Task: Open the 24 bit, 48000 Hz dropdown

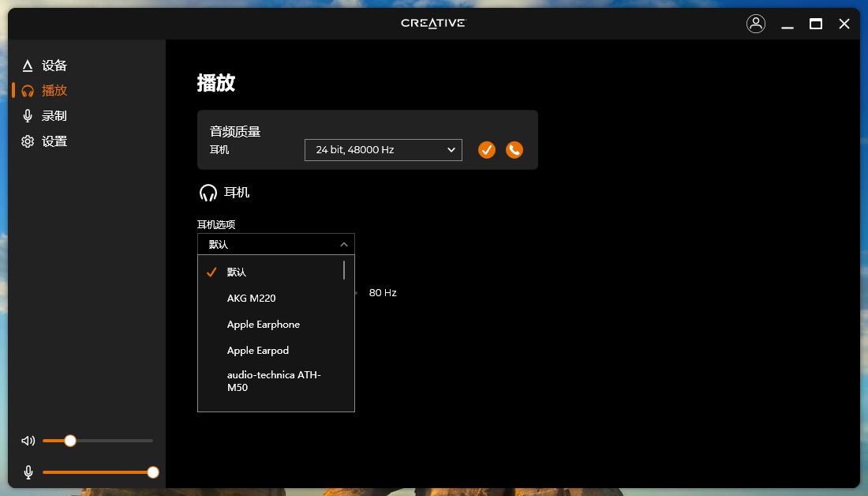Action: [383, 150]
